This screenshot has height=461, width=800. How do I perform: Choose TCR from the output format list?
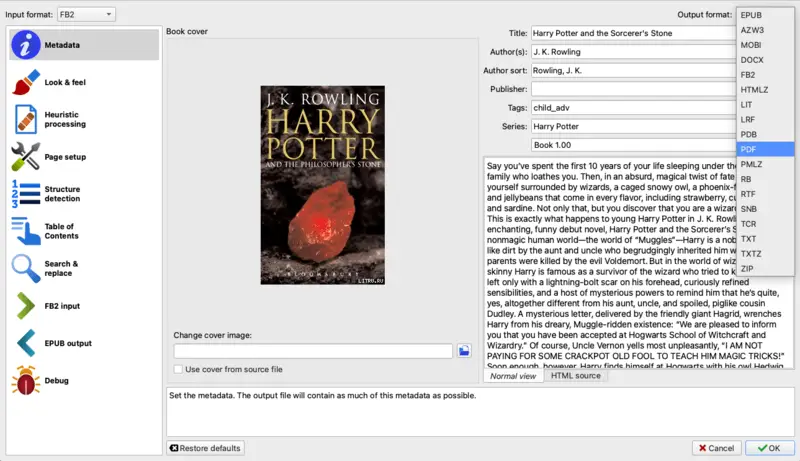coord(765,224)
